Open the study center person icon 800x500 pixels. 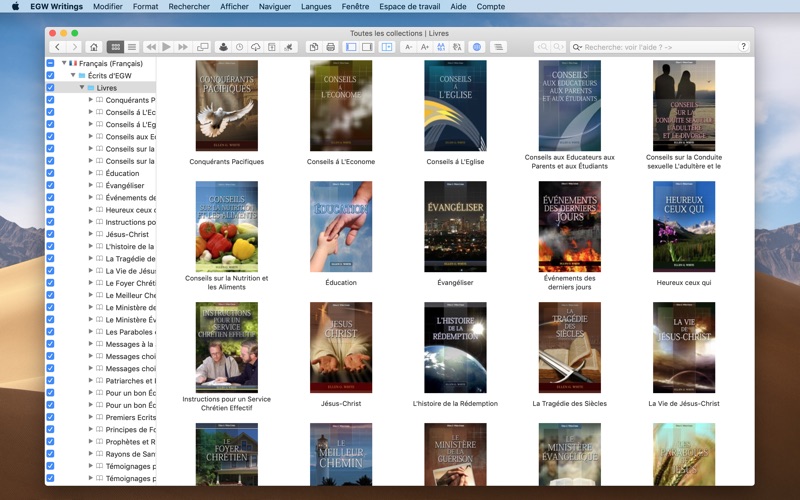coord(223,47)
